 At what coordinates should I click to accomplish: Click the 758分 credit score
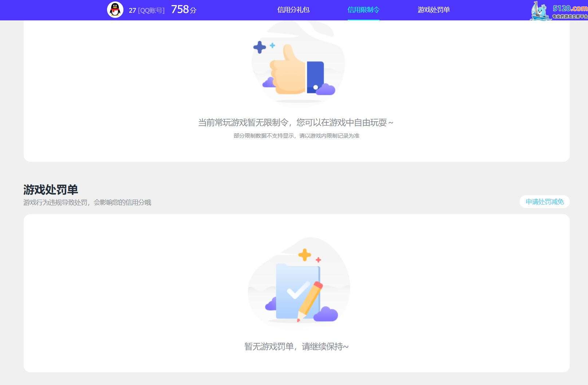point(183,9)
